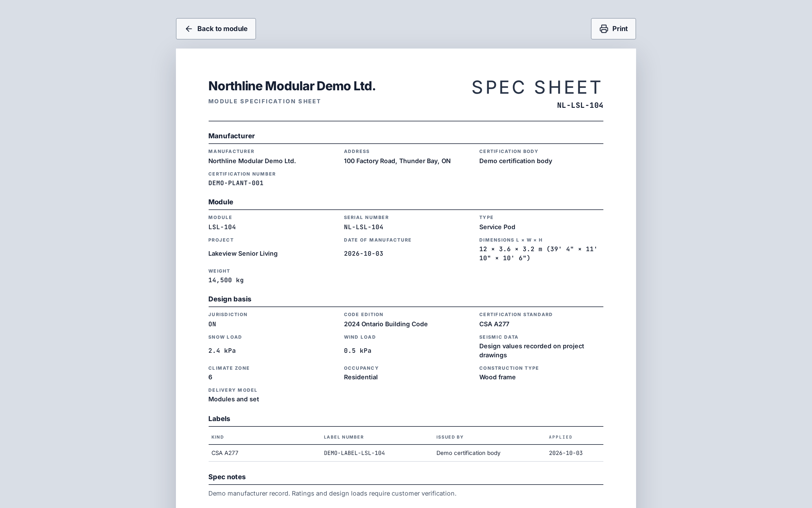Click the Design basis section heading
The image size is (812, 508).
coord(230,299)
